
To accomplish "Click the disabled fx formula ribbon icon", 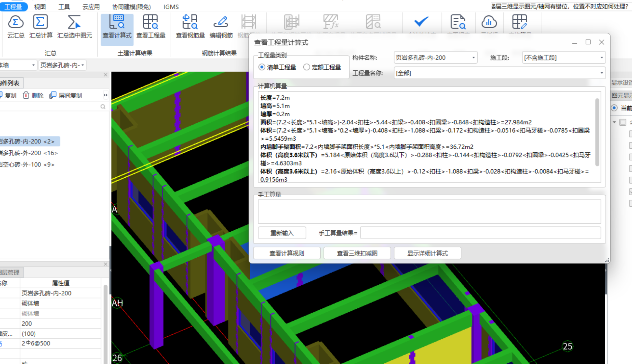I will pos(331,22).
